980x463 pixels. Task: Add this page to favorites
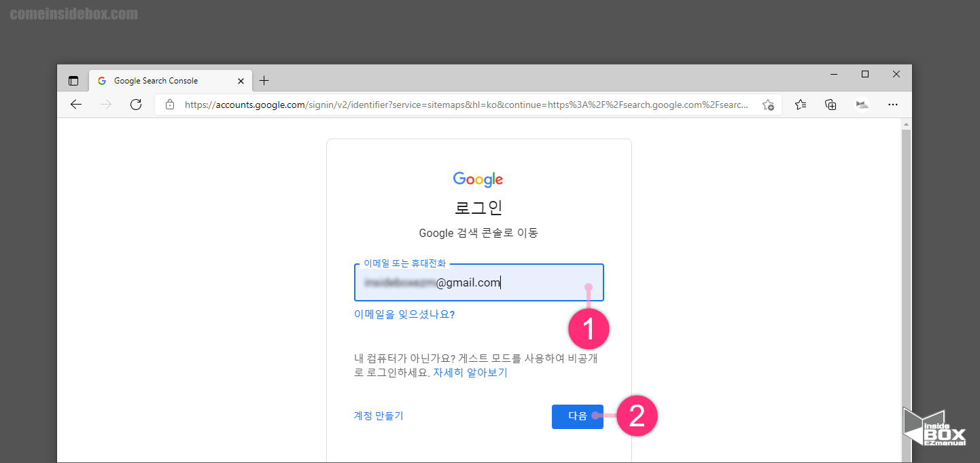pos(768,105)
